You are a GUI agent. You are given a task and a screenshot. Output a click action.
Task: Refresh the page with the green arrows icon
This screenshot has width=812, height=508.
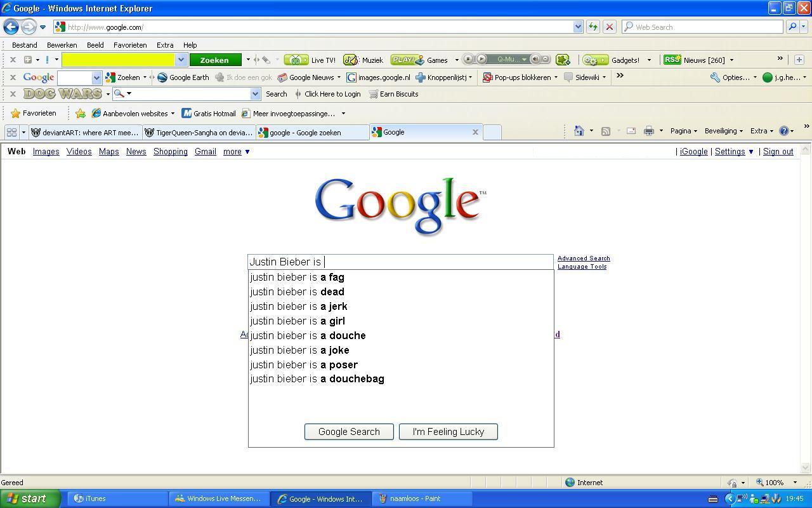(x=593, y=27)
